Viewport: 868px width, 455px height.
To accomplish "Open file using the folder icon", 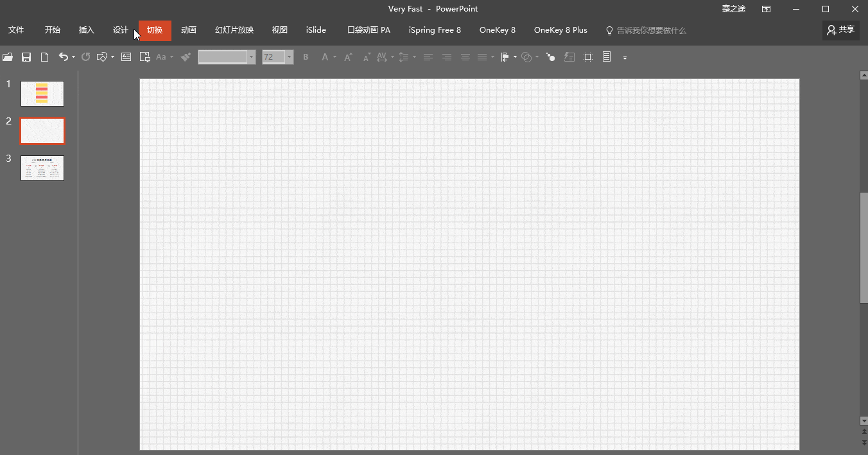I will point(8,57).
